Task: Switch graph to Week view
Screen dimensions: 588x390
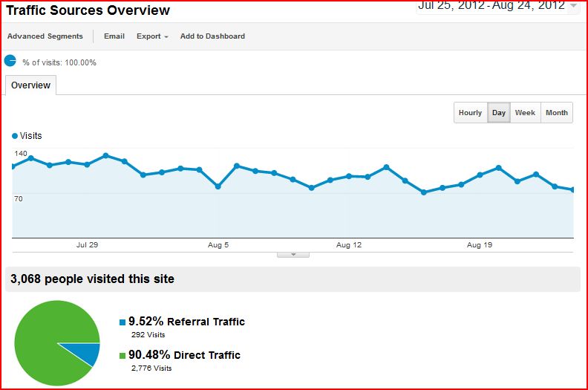Action: 525,113
